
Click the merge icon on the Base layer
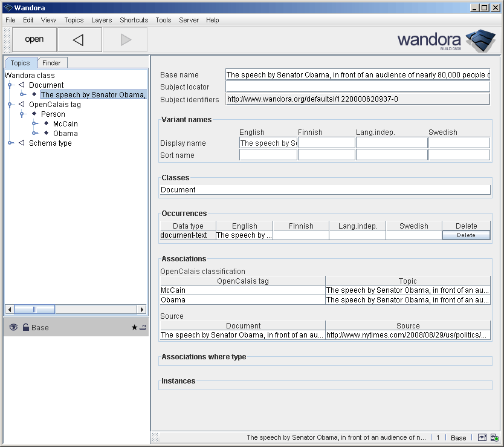tap(143, 328)
